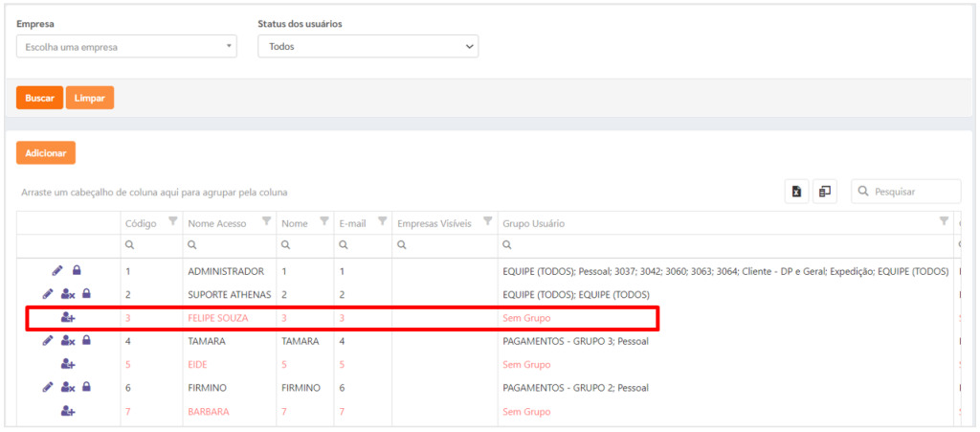Click the Buscar button

[x=39, y=98]
